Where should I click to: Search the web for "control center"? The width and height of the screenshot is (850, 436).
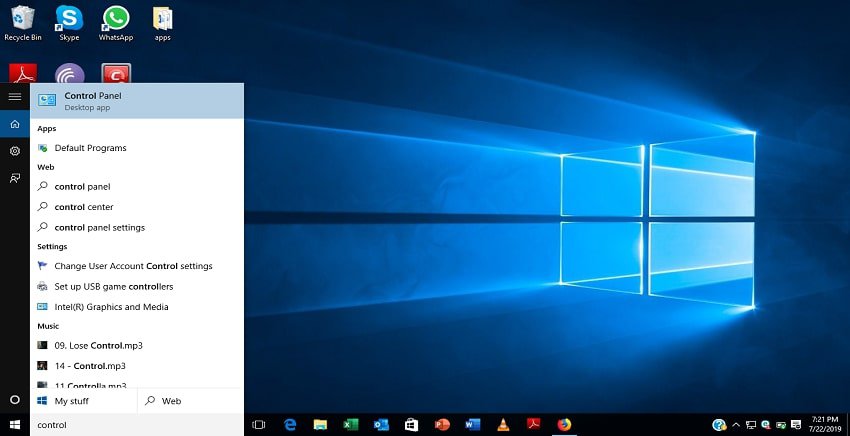coord(137,207)
